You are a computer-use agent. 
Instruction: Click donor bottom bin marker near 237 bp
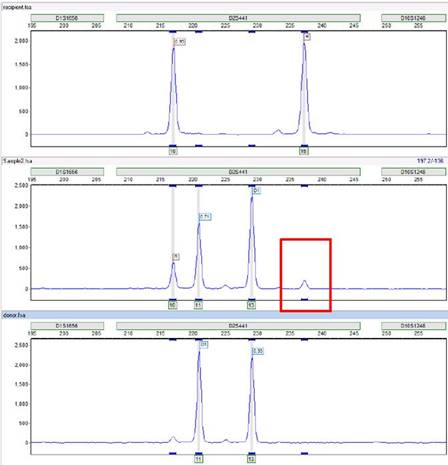point(304,453)
